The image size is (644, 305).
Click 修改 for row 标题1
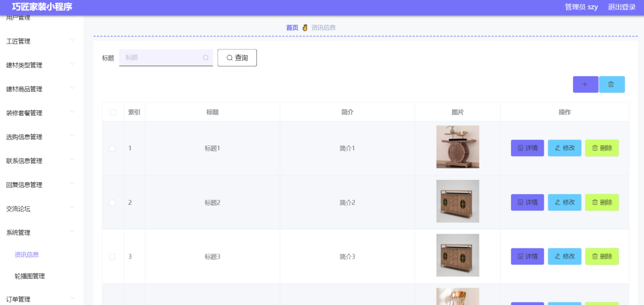click(564, 148)
